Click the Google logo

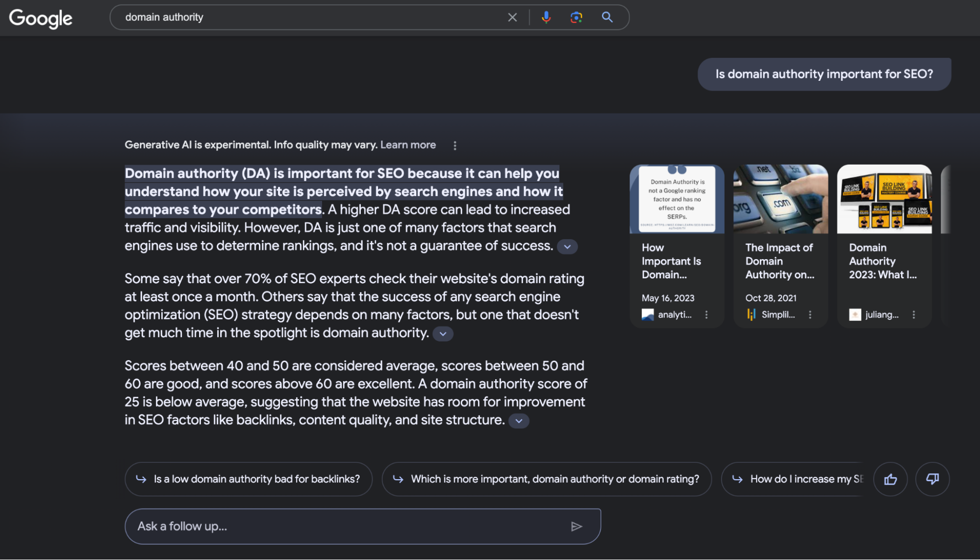click(x=41, y=18)
